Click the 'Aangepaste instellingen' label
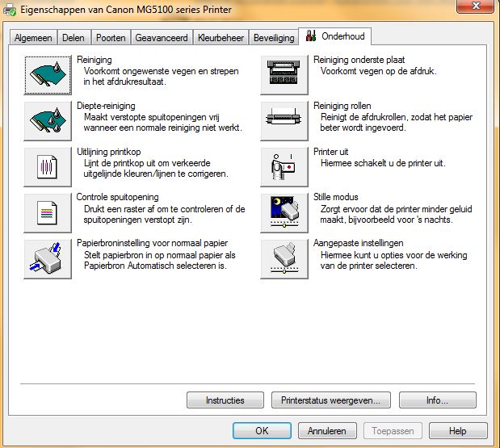500x448 pixels. [x=358, y=243]
